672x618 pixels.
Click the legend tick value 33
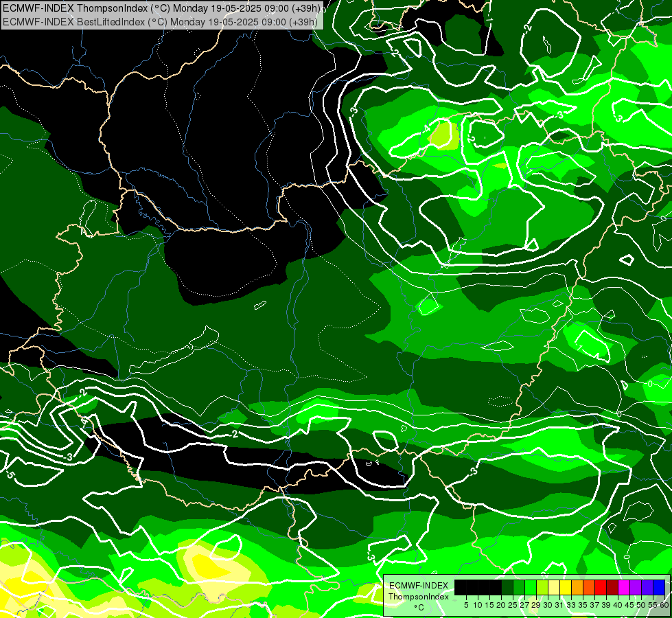click(571, 605)
